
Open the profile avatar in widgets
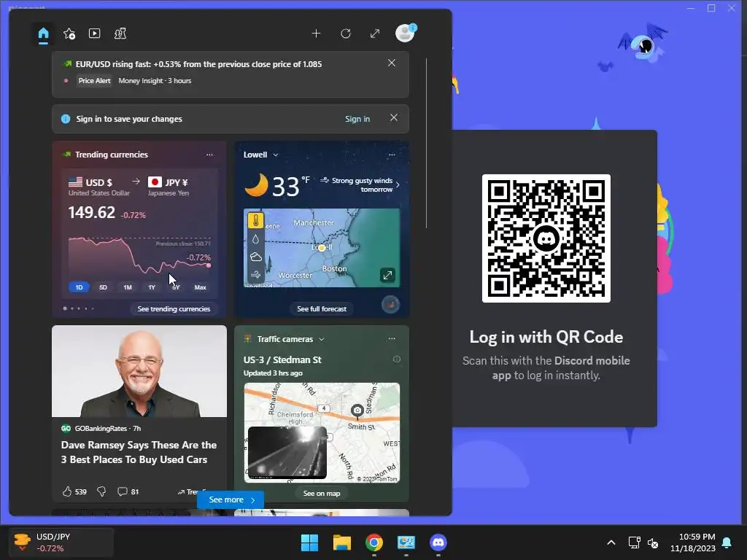point(406,33)
